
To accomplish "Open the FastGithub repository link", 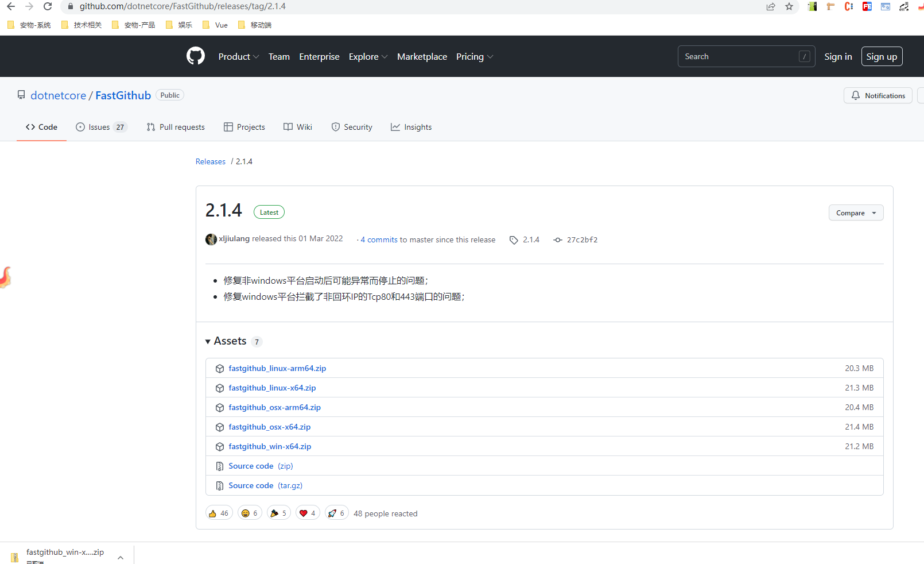I will pyautogui.click(x=123, y=95).
